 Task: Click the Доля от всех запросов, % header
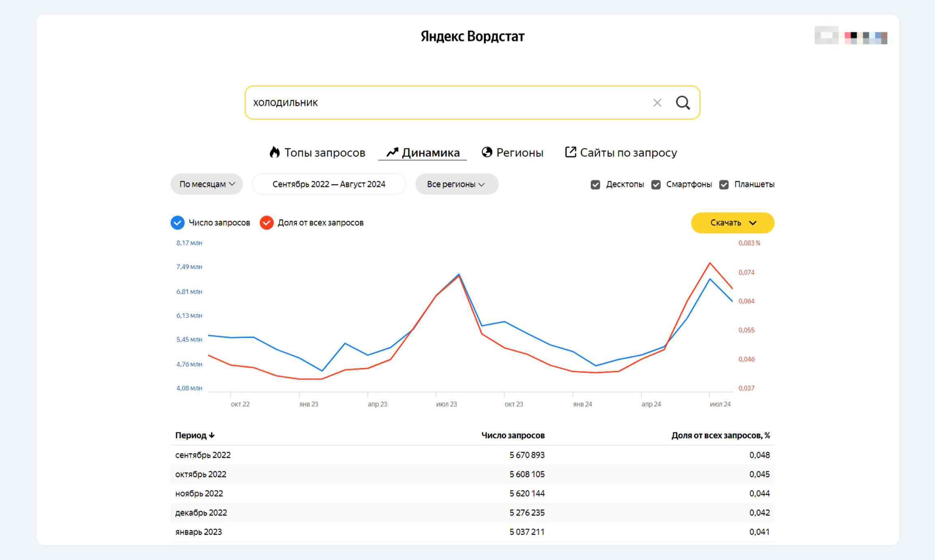point(721,436)
